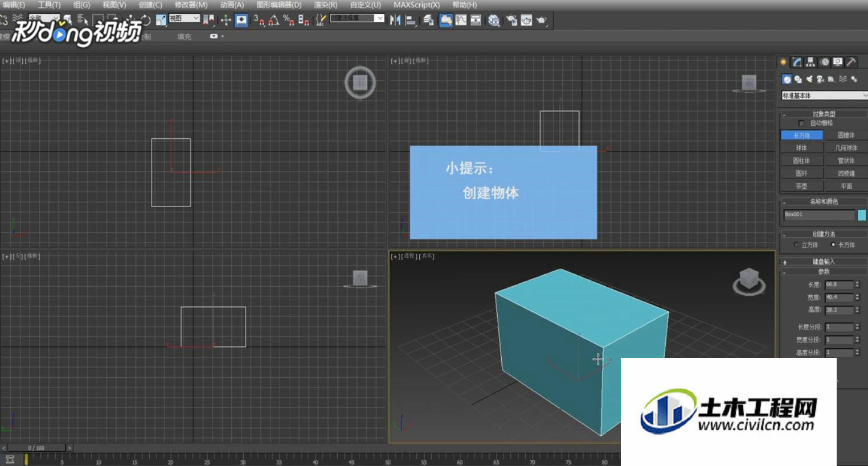Screen dimensions: 868x466
Task: Collapse the 名称和颜色 rollout
Action: click(824, 201)
